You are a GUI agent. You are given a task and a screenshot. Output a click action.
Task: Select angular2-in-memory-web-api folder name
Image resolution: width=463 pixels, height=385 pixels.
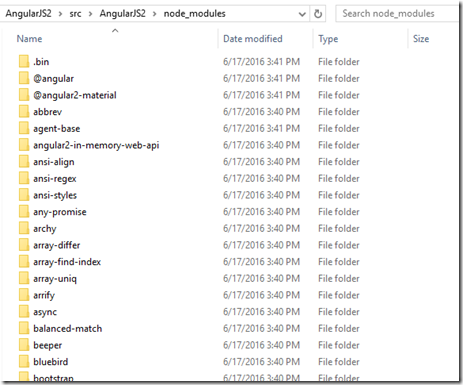(96, 145)
